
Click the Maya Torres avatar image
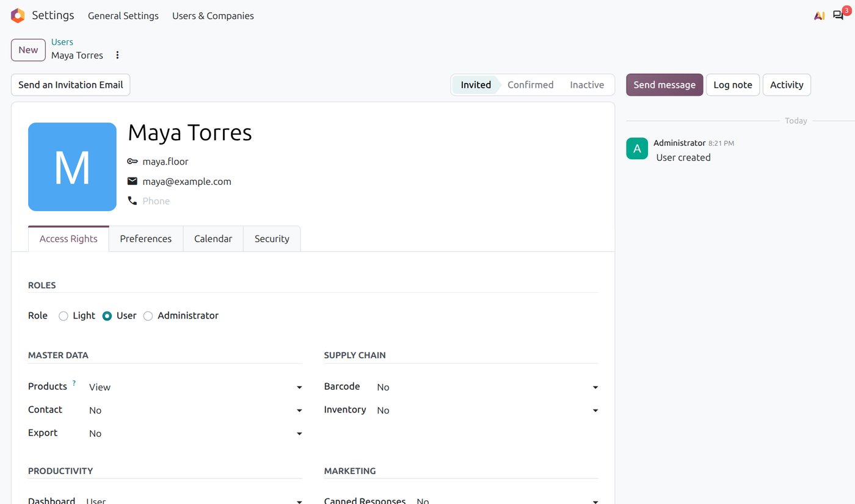[72, 167]
